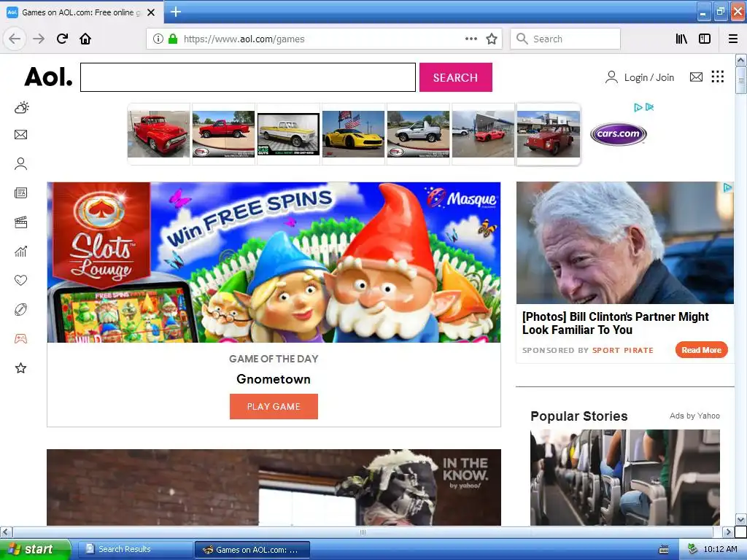
Task: Open a new tab with plus button
Action: click(x=176, y=12)
